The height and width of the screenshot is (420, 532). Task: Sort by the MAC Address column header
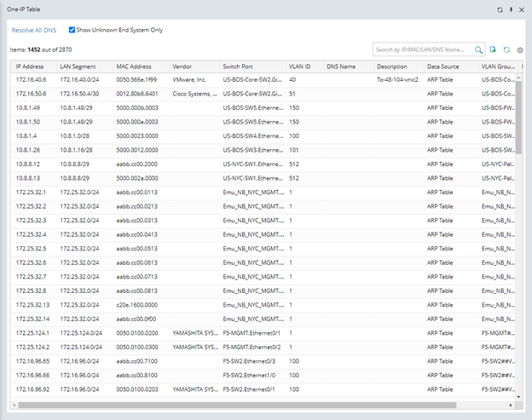point(134,66)
